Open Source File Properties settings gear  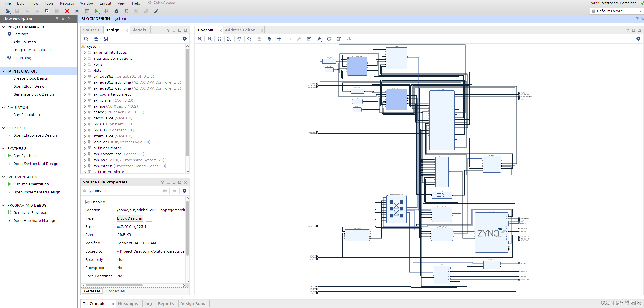coord(185,191)
